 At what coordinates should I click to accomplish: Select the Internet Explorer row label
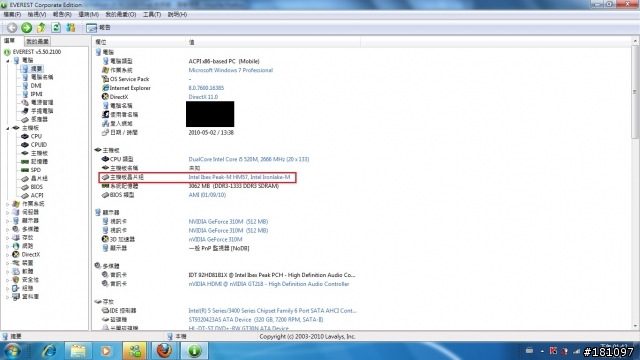click(130, 88)
